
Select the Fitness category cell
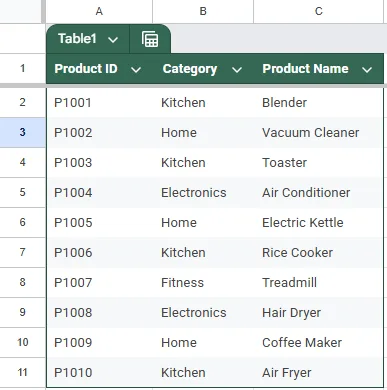click(203, 282)
